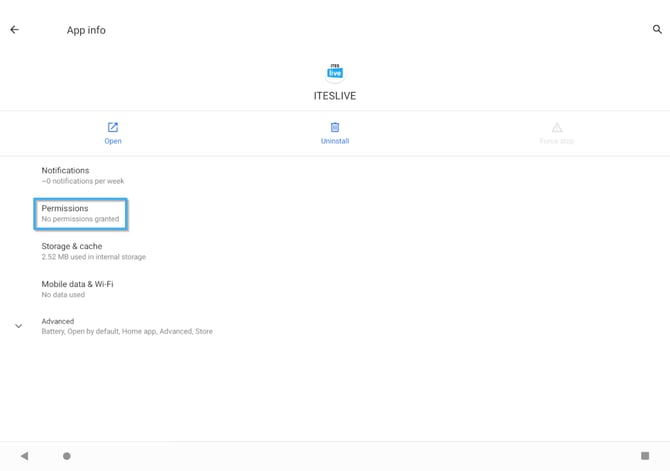Click 'No permissions granted' subtitle
Viewport: 670px width, 471px height.
tap(80, 219)
